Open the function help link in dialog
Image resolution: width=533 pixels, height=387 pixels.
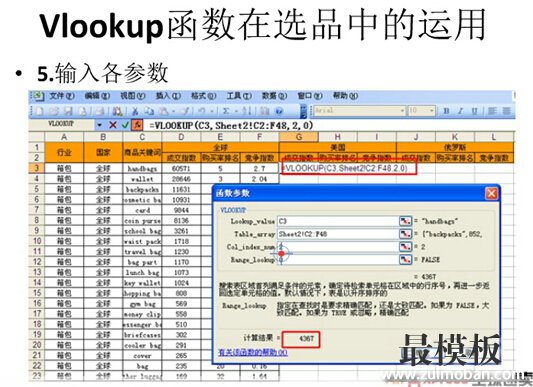pyautogui.click(x=253, y=353)
